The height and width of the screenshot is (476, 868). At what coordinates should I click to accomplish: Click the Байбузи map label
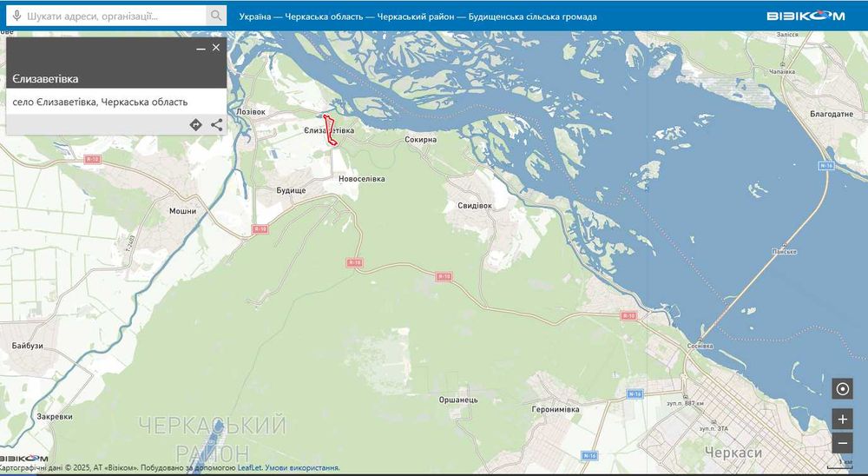point(27,346)
